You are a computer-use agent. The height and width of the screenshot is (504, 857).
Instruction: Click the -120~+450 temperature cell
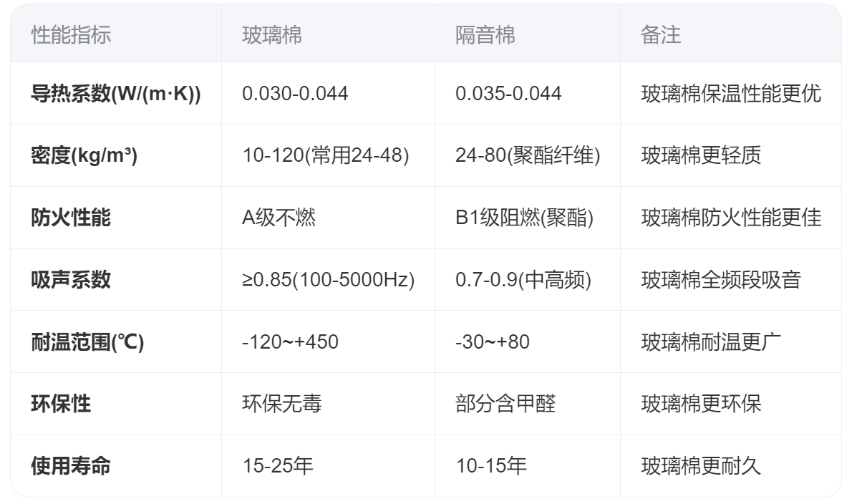pyautogui.click(x=290, y=342)
